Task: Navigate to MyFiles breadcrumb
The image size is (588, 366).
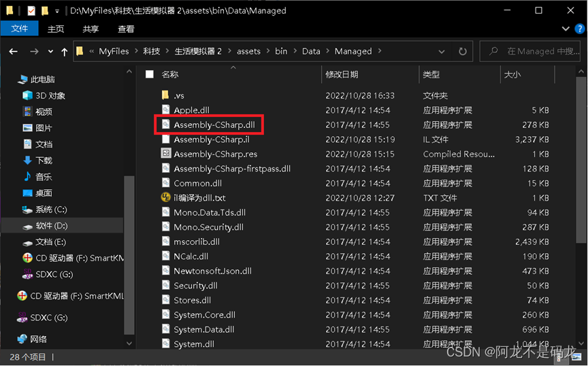Action: click(x=114, y=51)
